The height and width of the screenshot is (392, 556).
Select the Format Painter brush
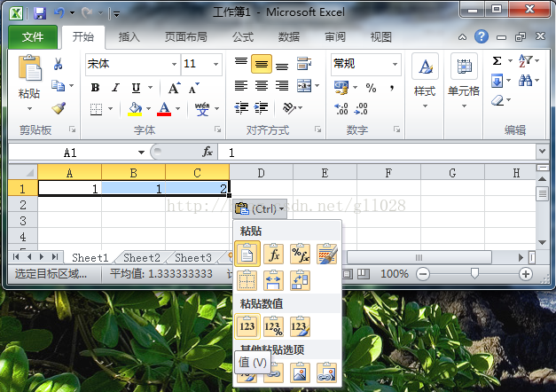click(59, 108)
